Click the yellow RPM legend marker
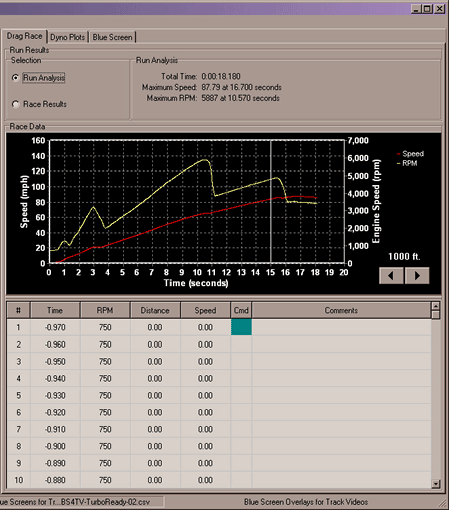 point(399,163)
